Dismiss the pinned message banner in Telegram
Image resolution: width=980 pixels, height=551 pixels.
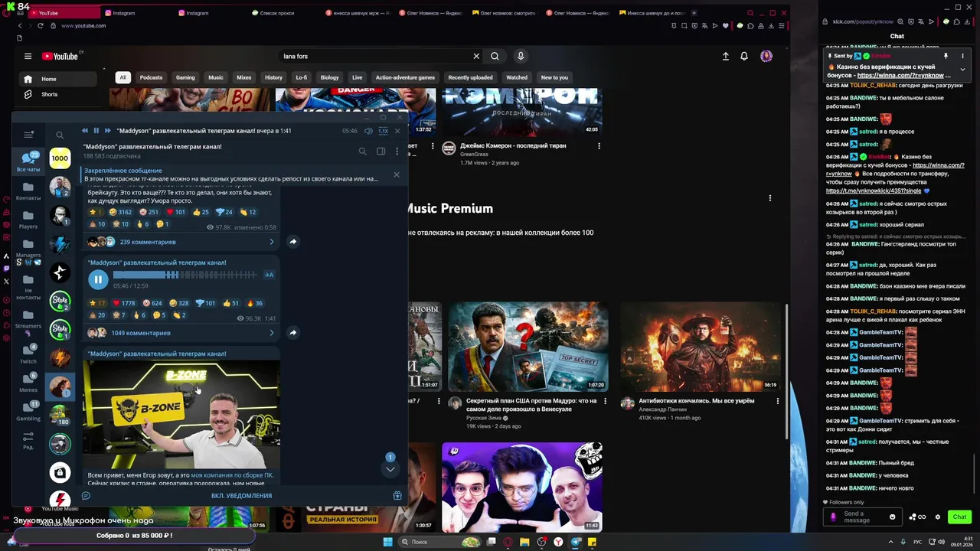397,174
